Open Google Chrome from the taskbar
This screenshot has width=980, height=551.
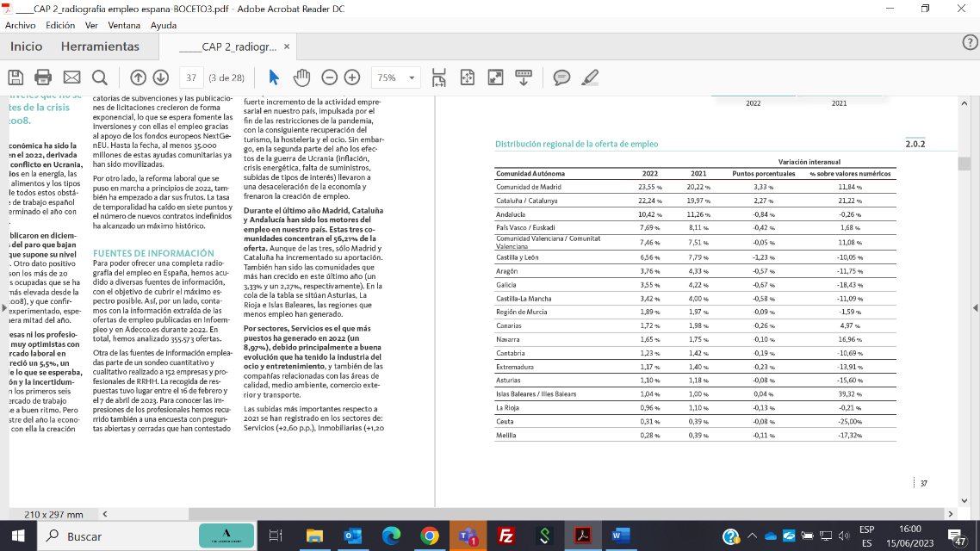point(430,536)
